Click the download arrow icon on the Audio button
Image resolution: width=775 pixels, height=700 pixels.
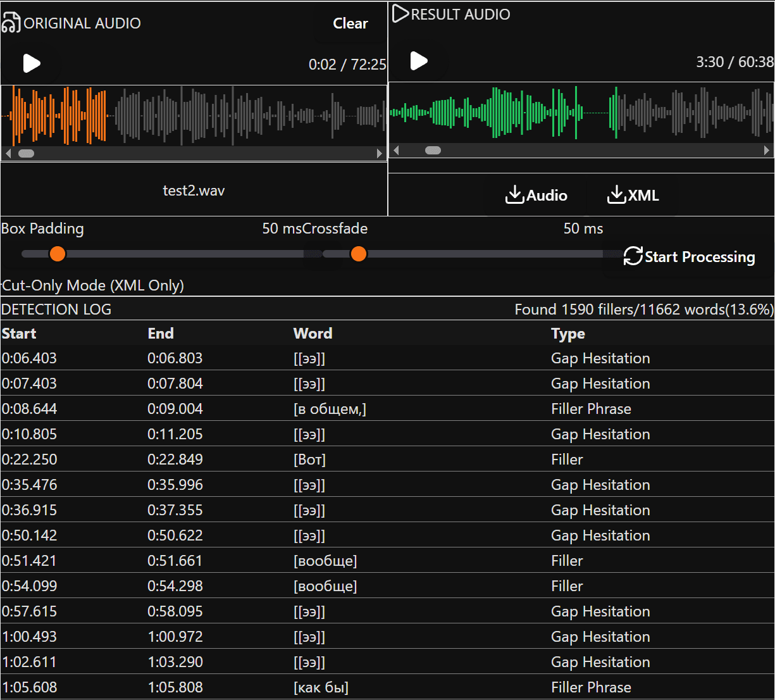coord(515,195)
